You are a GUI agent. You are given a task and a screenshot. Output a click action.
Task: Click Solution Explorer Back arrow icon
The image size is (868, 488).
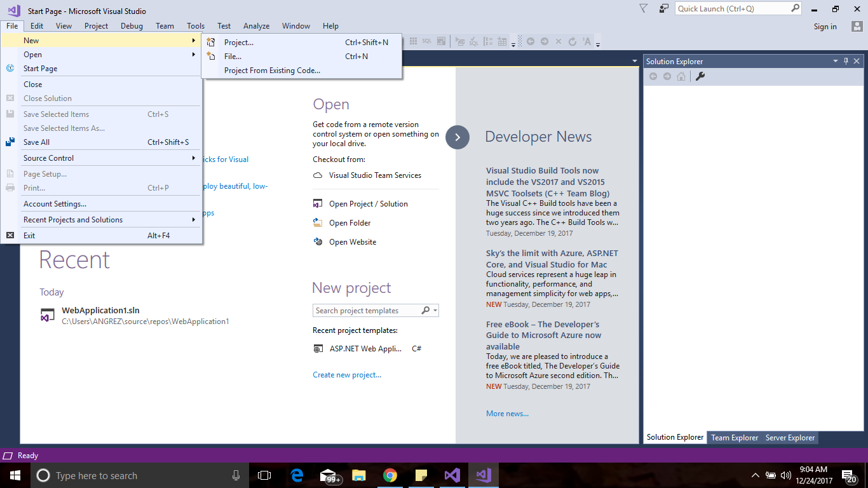coord(653,76)
